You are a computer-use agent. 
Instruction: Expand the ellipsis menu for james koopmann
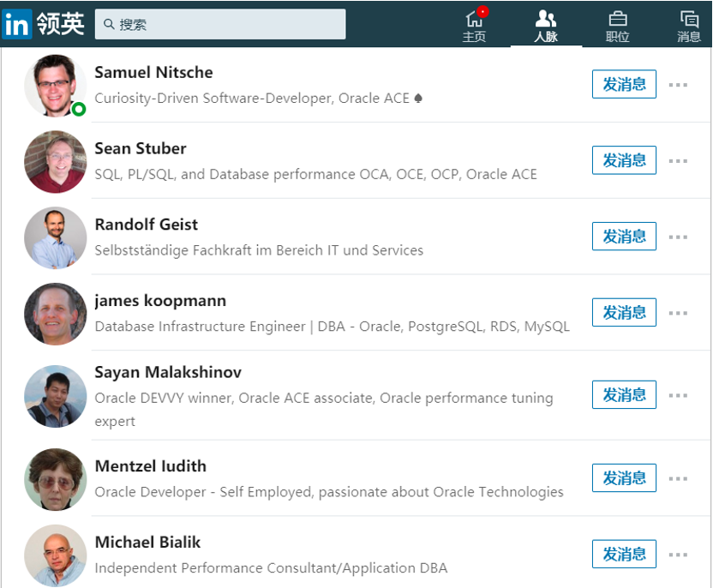click(678, 313)
